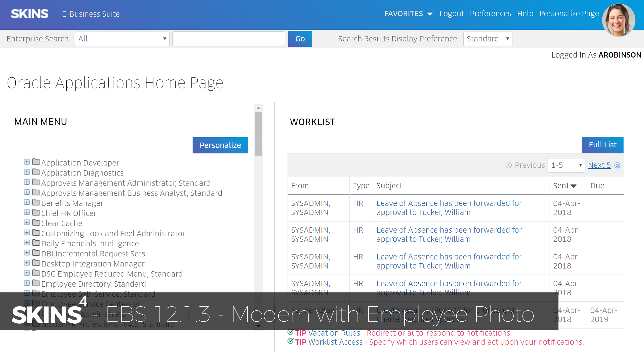
Task: Sort worklist by From column
Action: 300,186
